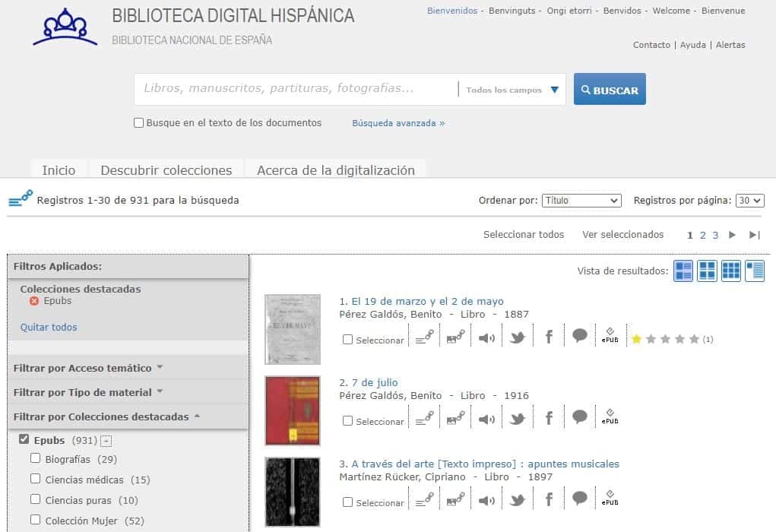Select checkbox for A través del arte
776x532 pixels.
tap(347, 502)
